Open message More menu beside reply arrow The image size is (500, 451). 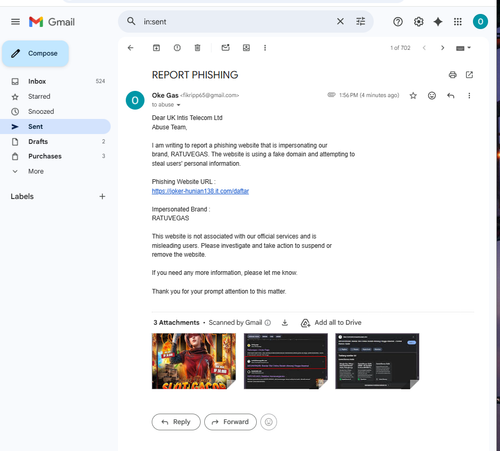(469, 96)
